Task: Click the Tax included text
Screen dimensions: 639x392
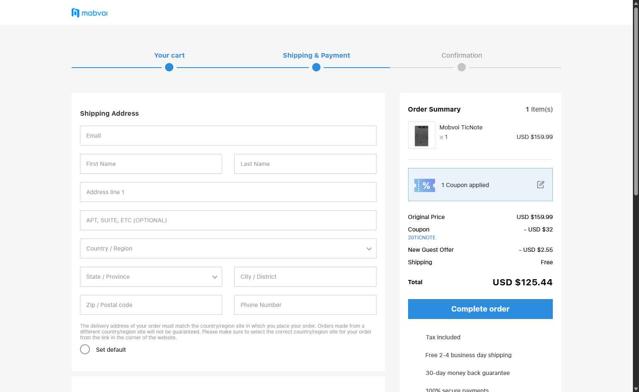Action: click(x=443, y=337)
